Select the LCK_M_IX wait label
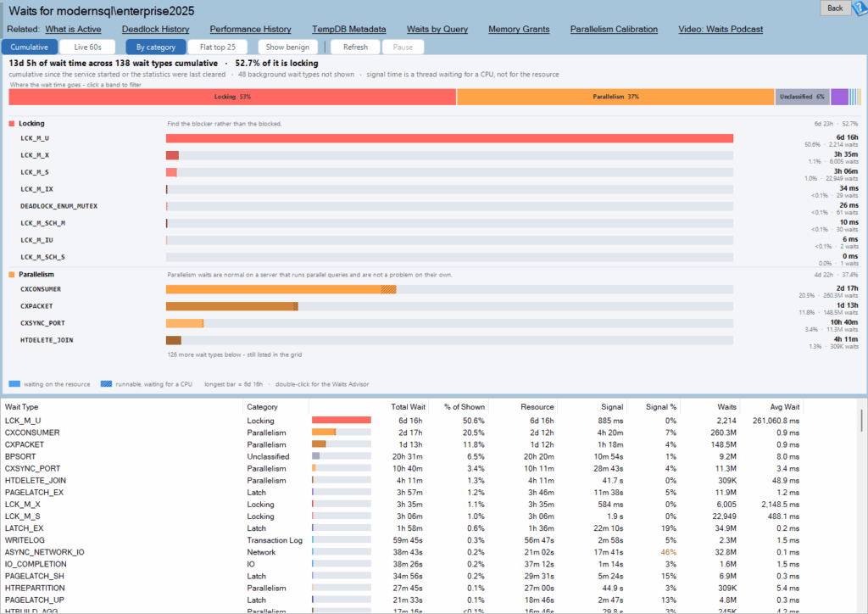 click(36, 189)
